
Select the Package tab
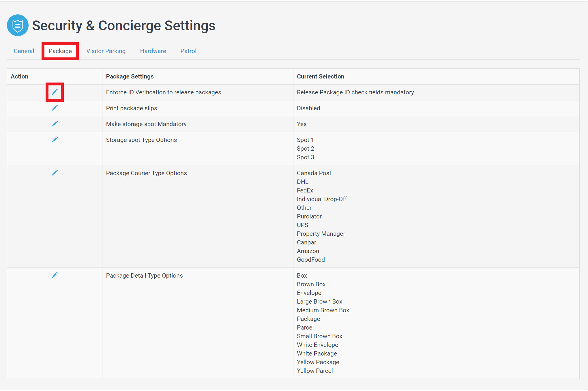[60, 51]
